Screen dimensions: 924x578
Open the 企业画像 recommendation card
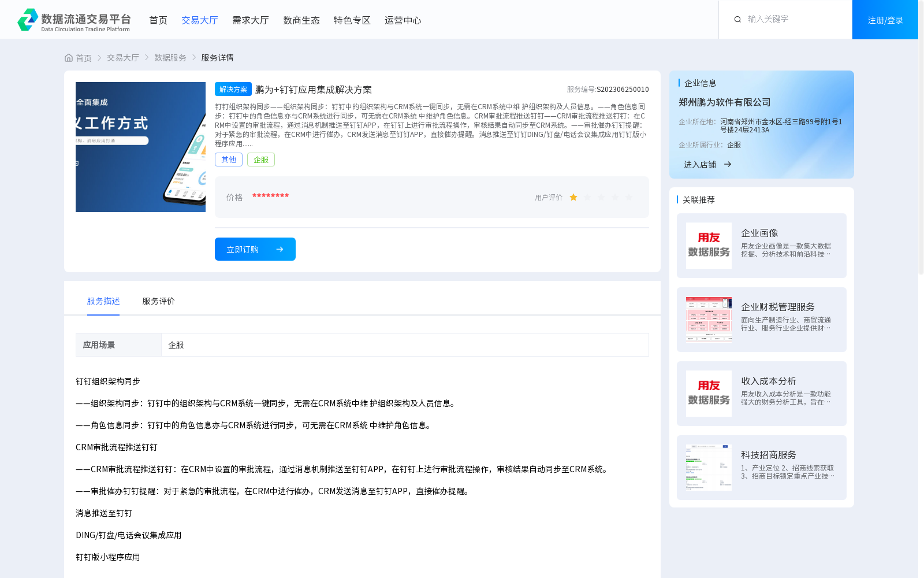point(762,246)
